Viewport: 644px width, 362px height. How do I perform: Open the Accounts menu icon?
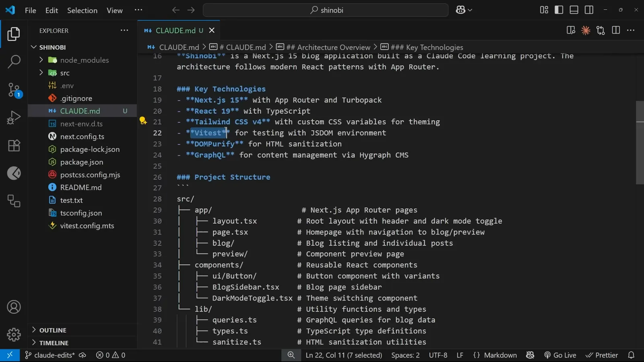coord(14,307)
